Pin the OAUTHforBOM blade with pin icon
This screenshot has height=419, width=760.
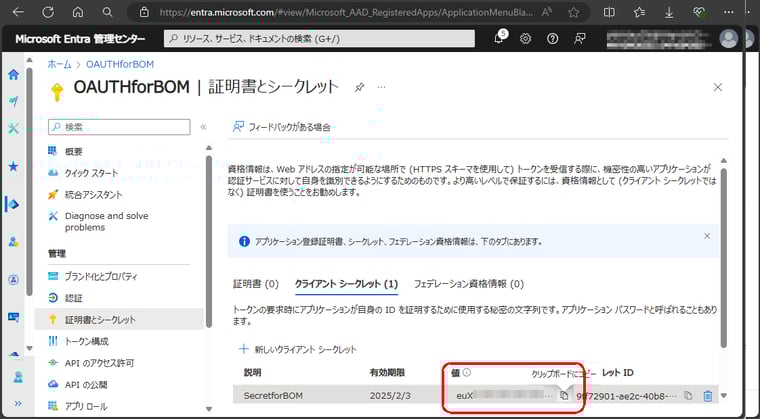coord(359,87)
